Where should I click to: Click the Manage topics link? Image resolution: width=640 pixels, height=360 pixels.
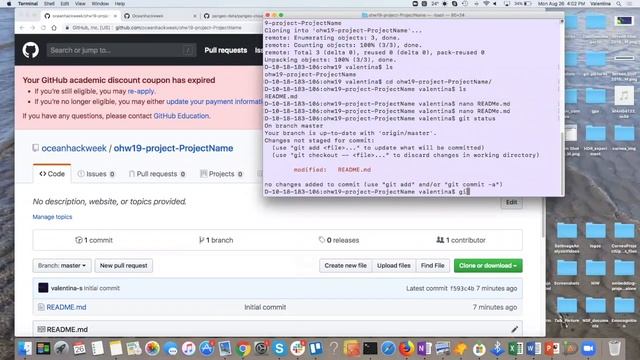(x=52, y=217)
